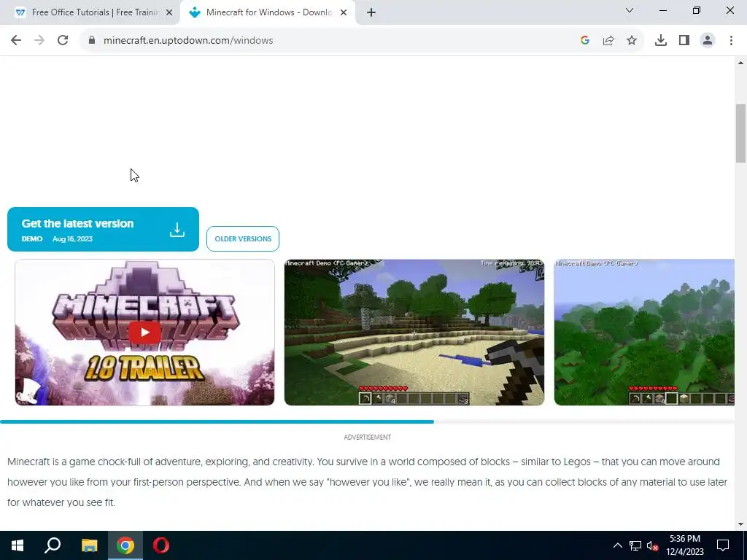Click the padlock site info icon
The image size is (747, 560).
tap(92, 41)
